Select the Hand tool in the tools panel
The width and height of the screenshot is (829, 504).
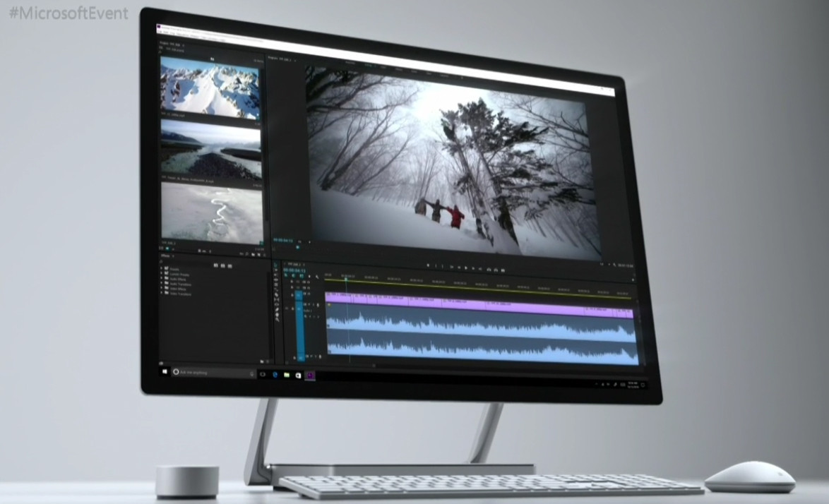pyautogui.click(x=277, y=314)
